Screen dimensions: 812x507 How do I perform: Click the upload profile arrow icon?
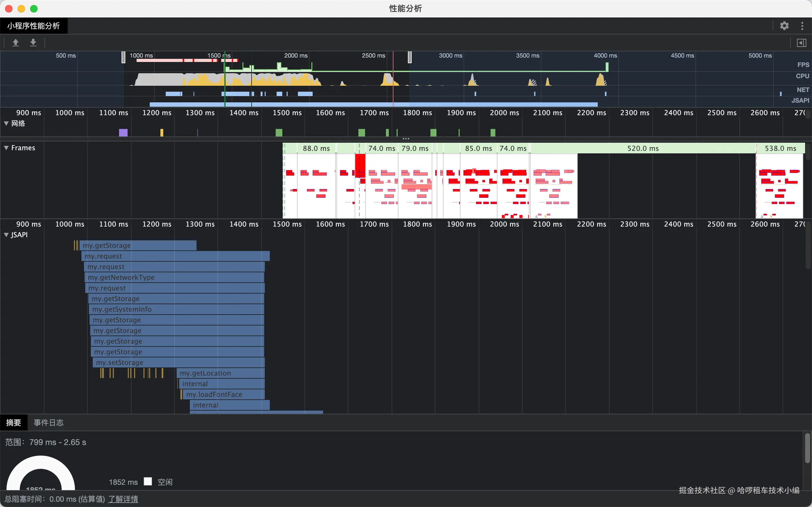point(15,43)
